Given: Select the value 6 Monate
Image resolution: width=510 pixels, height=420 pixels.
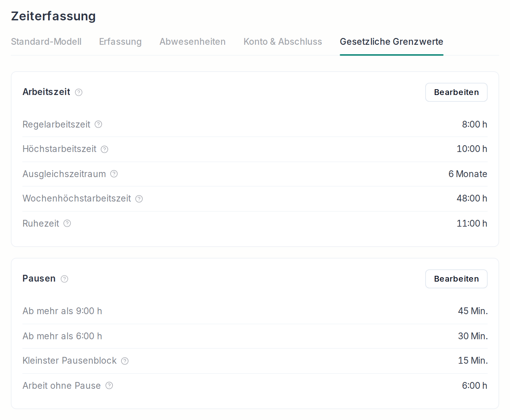Looking at the screenshot, I should coord(468,174).
